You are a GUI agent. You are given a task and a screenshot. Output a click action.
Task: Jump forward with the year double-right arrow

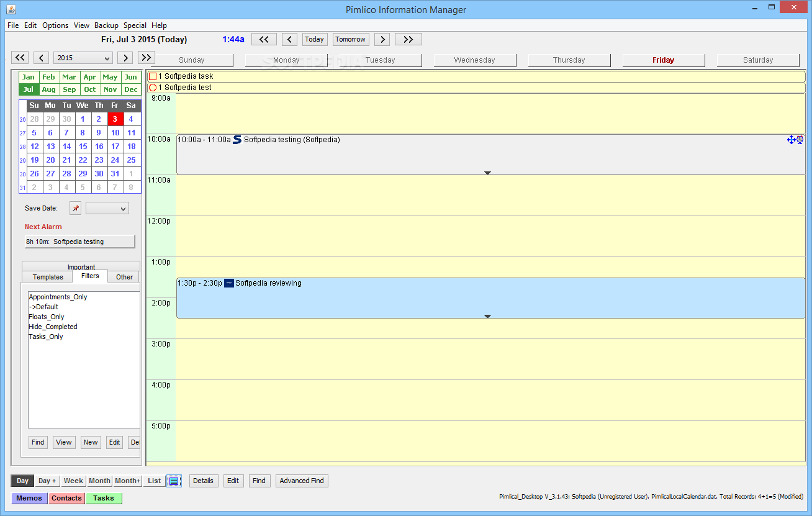coord(146,58)
